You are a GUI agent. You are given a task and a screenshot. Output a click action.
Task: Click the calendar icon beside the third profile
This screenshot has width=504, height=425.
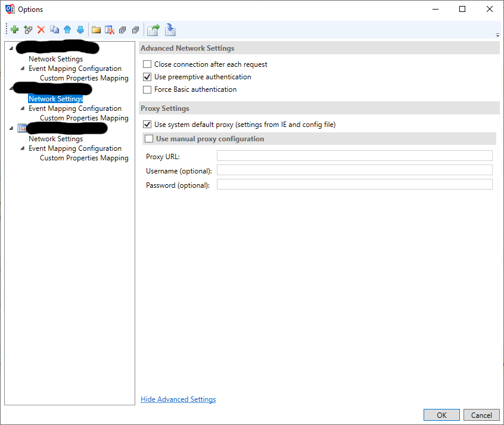[22, 128]
